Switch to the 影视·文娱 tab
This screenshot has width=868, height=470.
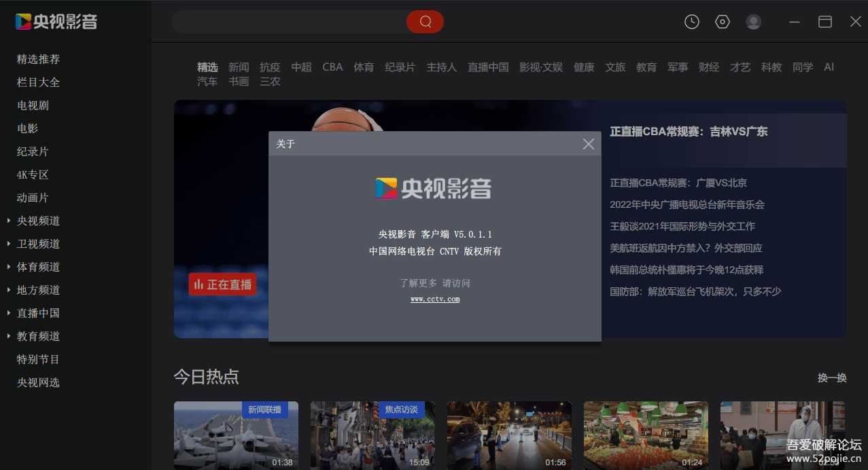(x=541, y=67)
